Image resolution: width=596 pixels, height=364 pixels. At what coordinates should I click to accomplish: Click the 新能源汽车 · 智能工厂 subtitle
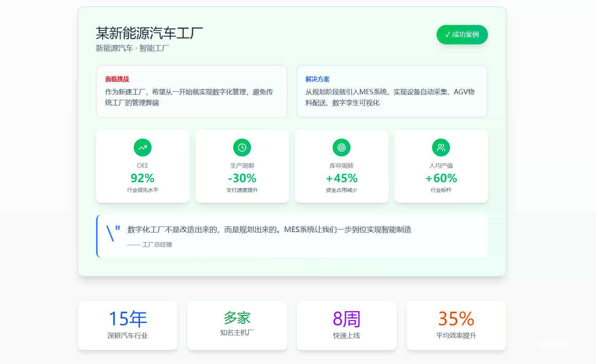point(132,48)
